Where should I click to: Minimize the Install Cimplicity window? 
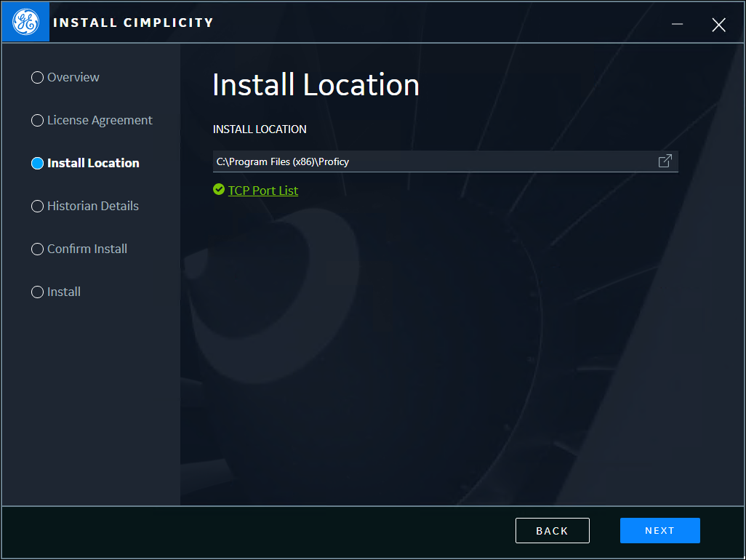(x=677, y=24)
